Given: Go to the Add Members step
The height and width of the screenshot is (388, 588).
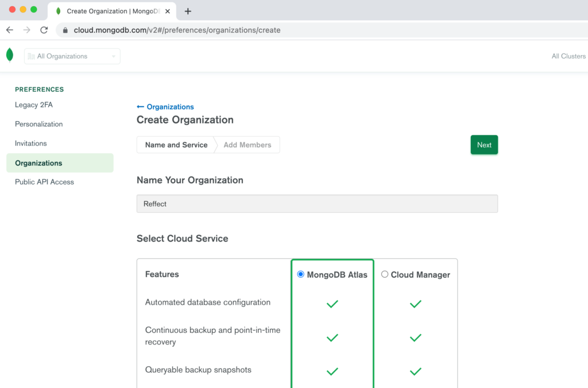Looking at the screenshot, I should pos(247,145).
